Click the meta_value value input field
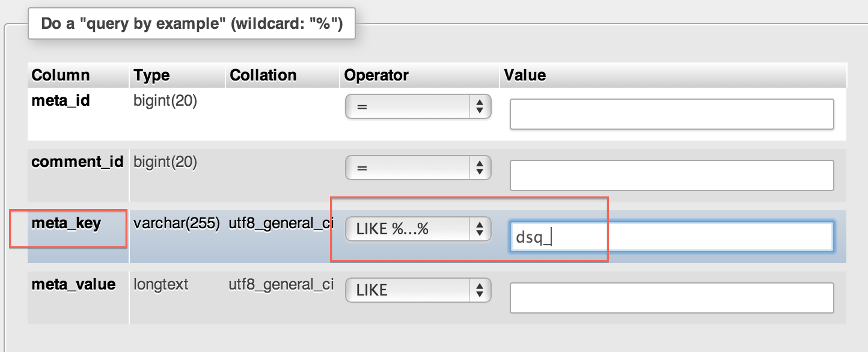The height and width of the screenshot is (352, 868). (x=671, y=298)
